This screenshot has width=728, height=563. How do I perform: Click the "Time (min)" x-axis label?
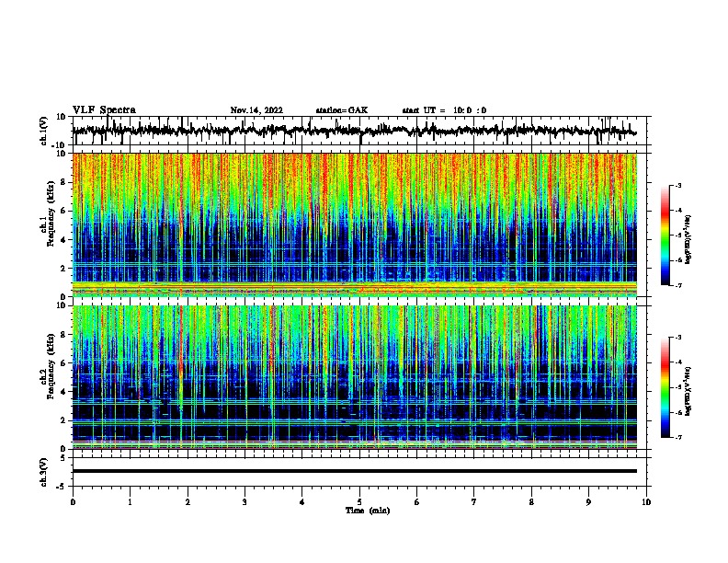(368, 511)
